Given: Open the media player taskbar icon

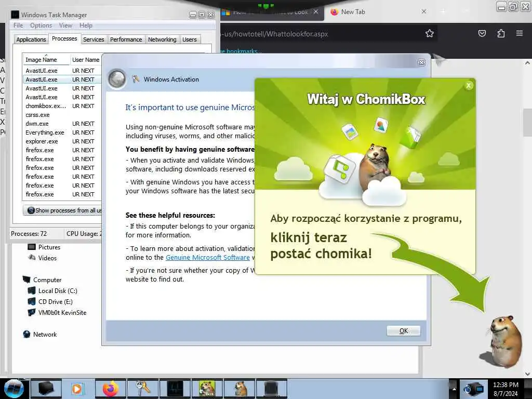Looking at the screenshot, I should [77, 389].
